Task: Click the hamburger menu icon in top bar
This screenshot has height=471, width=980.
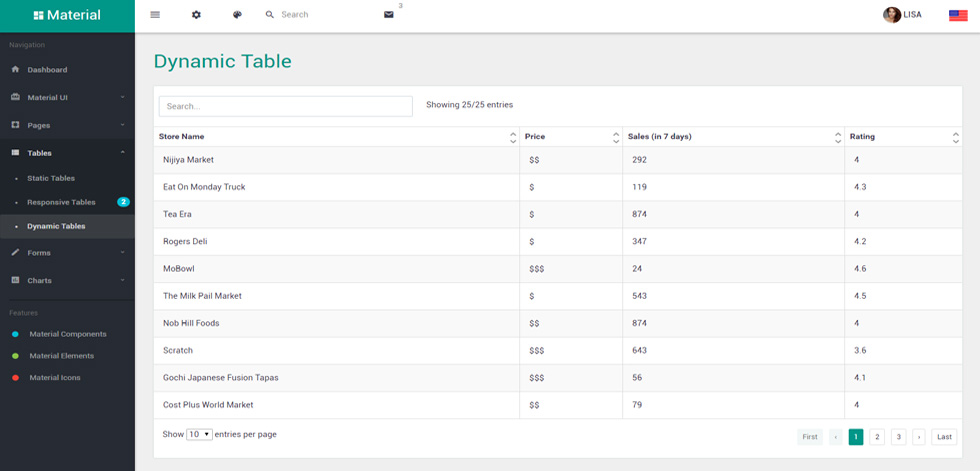Action: coord(155,14)
